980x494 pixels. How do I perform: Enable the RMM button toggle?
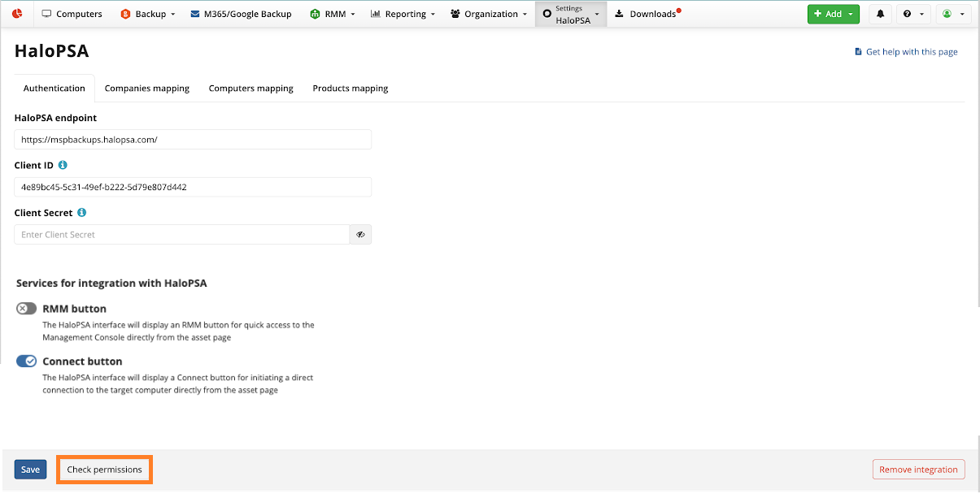(27, 309)
